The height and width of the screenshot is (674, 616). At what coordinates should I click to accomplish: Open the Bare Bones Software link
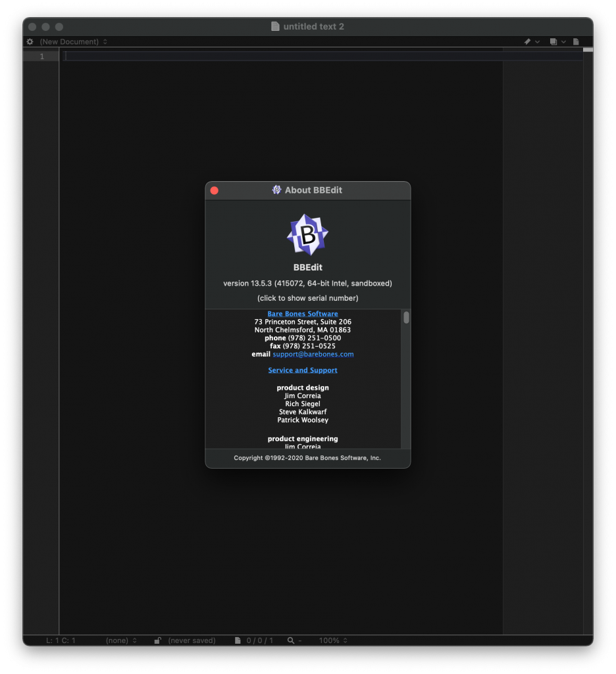pyautogui.click(x=303, y=314)
